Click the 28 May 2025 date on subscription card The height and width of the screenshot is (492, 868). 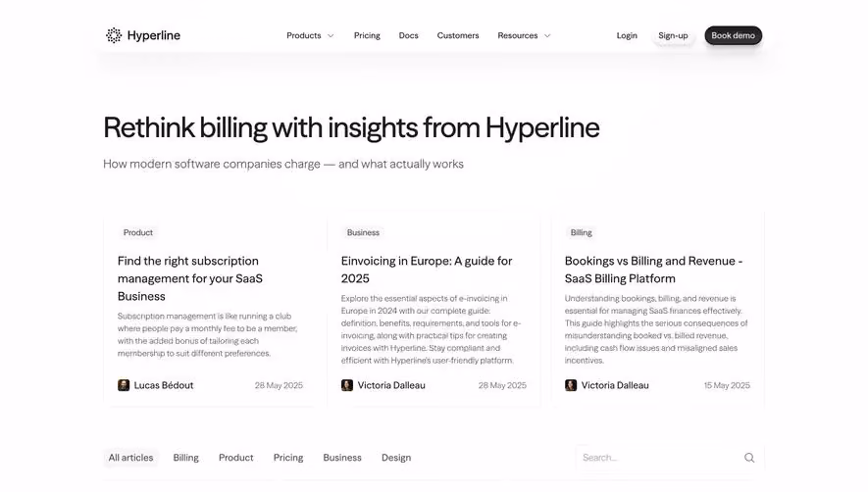[x=279, y=385]
